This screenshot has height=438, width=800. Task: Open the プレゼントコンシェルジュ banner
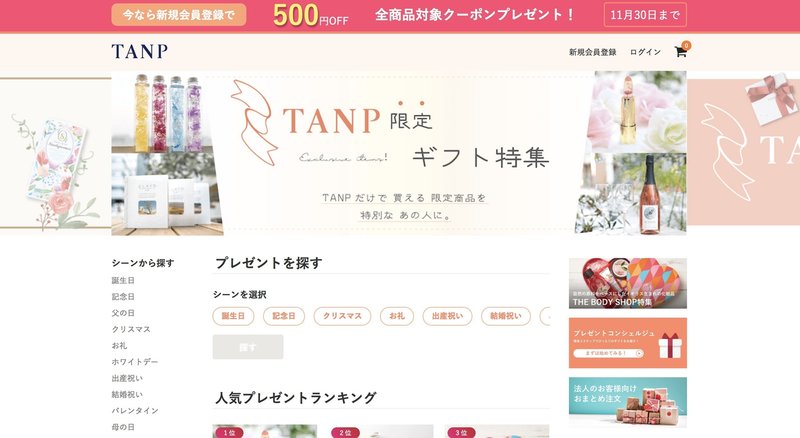pos(628,343)
